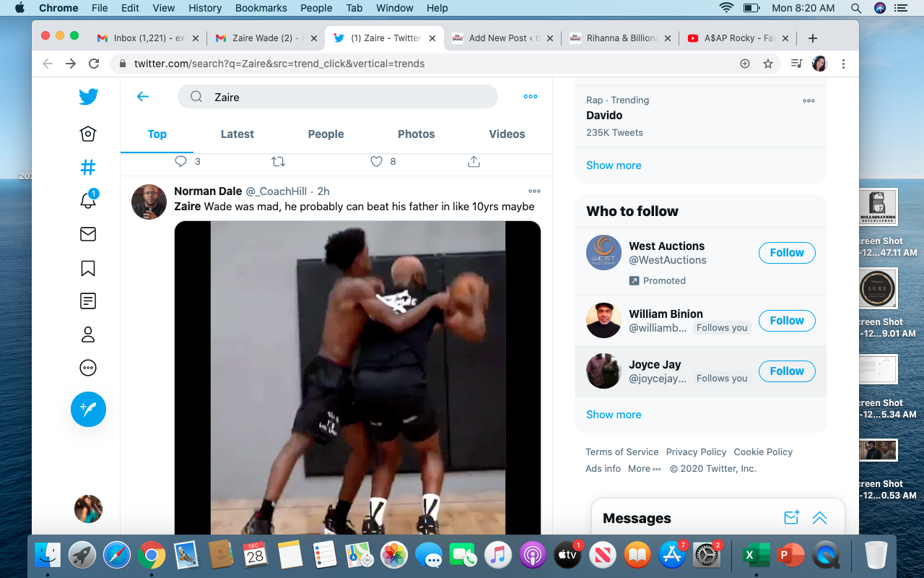Click the plus-circle icon in address bar

[x=745, y=64]
